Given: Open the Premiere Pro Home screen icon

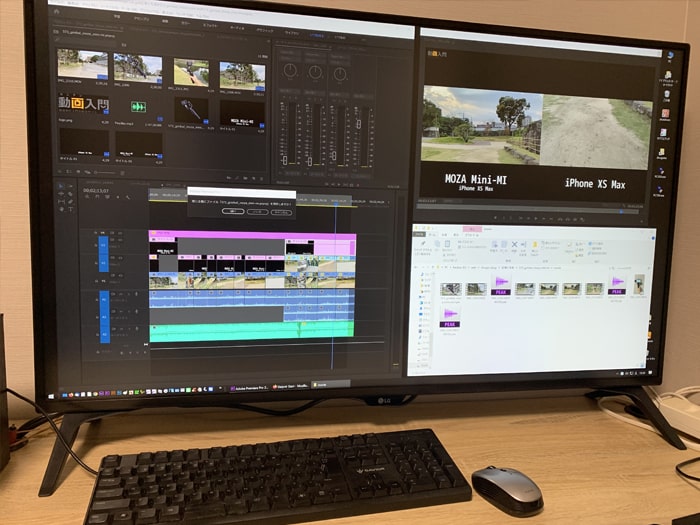Looking at the screenshot, I should coord(57,11).
